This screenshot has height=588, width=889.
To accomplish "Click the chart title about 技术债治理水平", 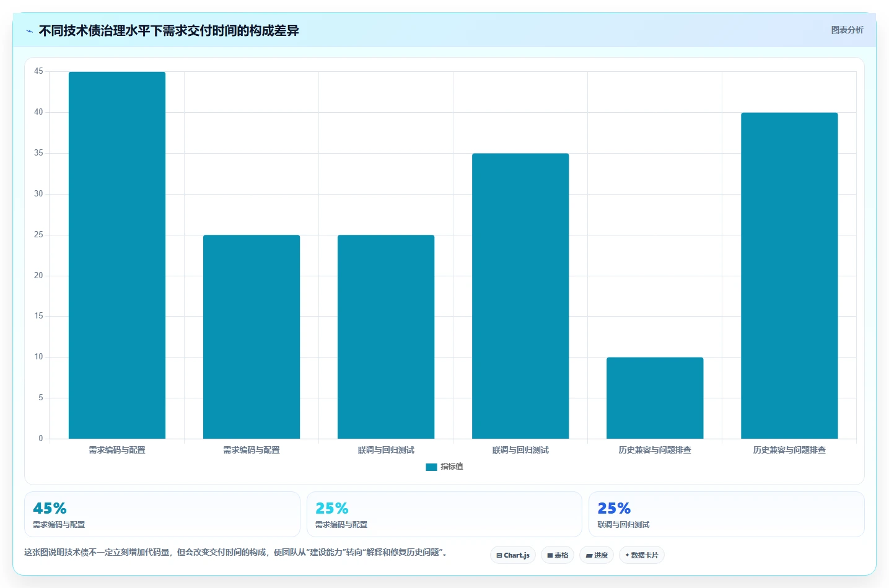I will coord(169,30).
